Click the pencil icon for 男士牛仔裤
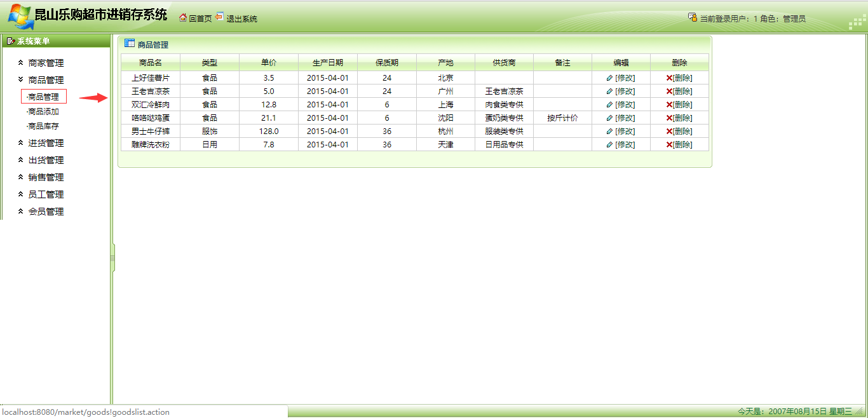The width and height of the screenshot is (868, 418). 609,131
